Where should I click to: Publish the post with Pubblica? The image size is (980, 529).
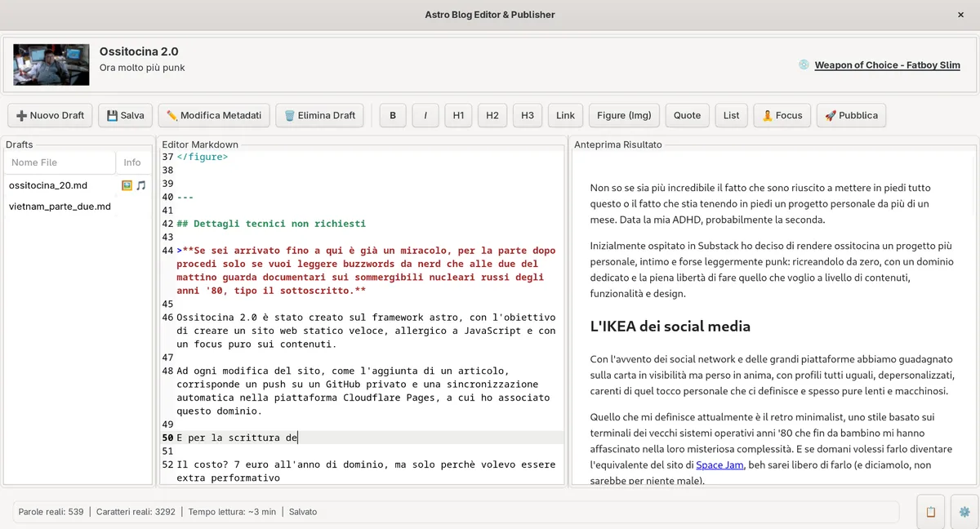[x=851, y=115]
